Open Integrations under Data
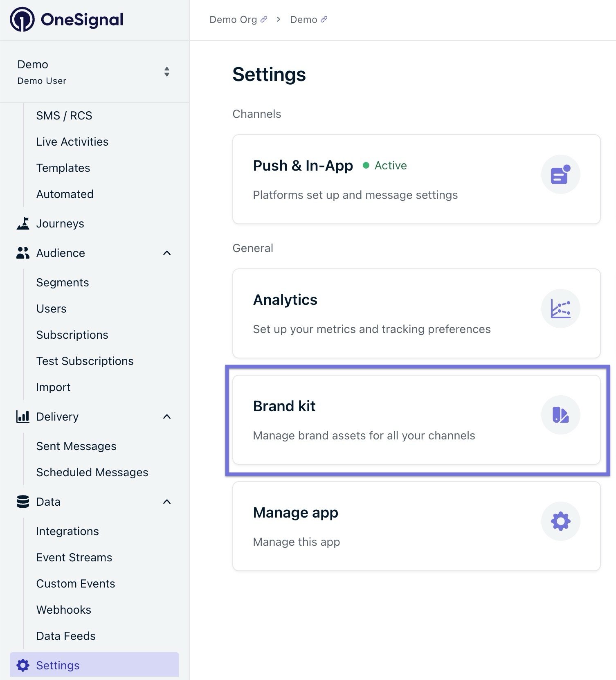The width and height of the screenshot is (616, 680). [67, 531]
